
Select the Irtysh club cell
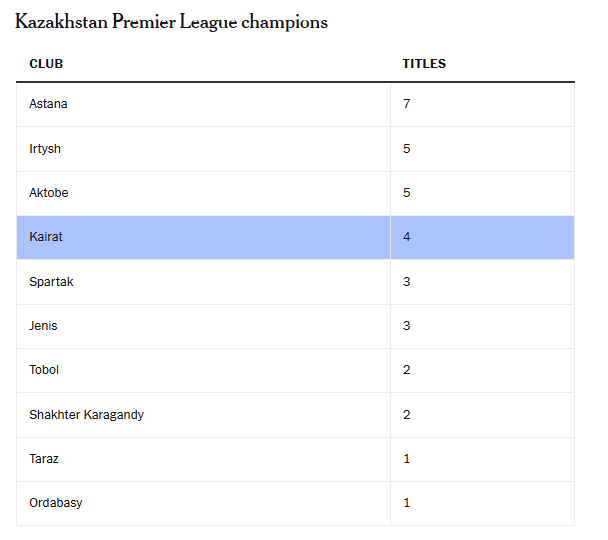coord(45,149)
